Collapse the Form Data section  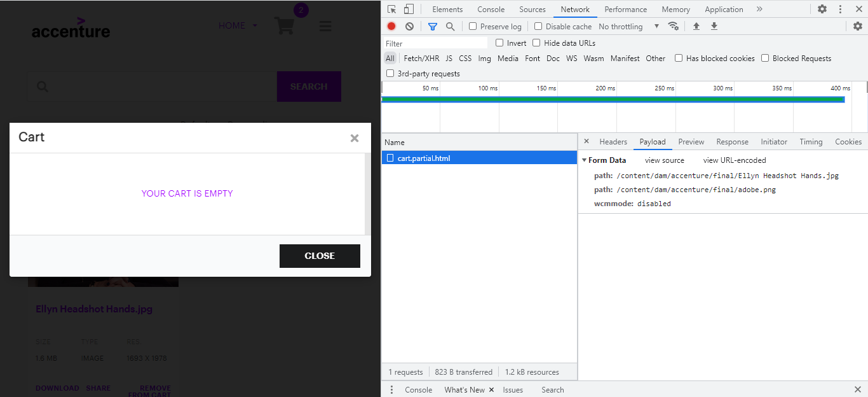click(584, 160)
